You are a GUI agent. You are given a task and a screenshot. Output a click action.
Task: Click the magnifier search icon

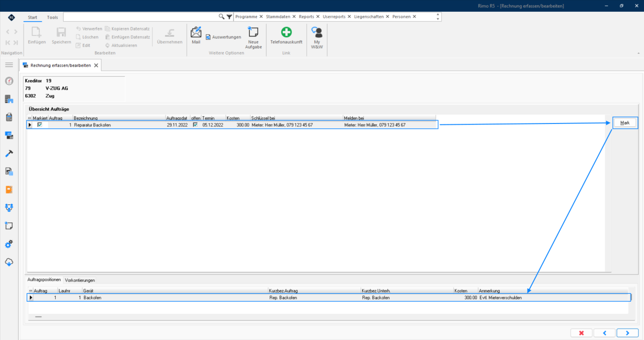(x=222, y=17)
